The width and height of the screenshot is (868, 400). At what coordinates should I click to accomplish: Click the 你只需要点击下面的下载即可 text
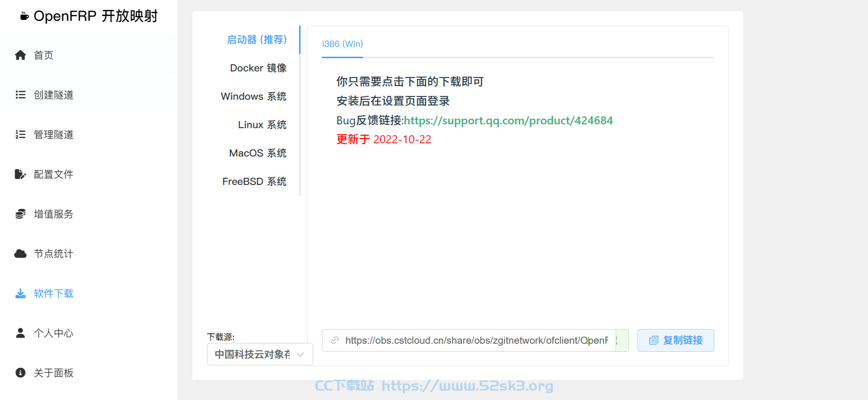[410, 82]
